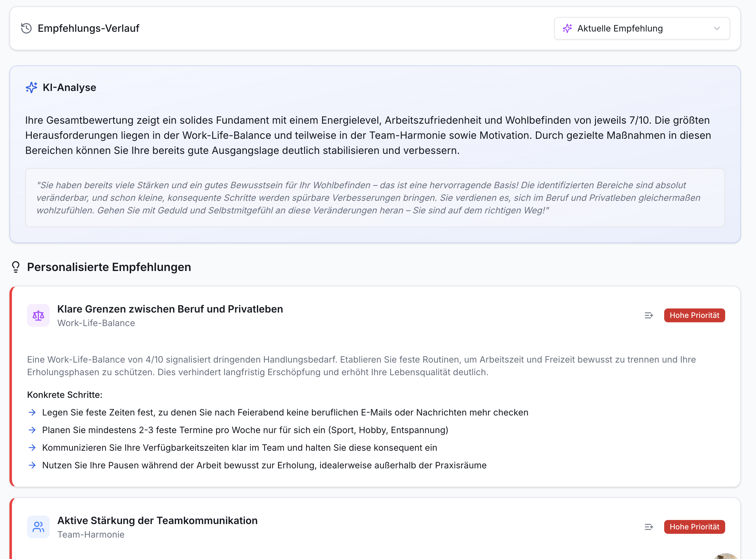Click arrow icon before the Pausen step

point(32,465)
